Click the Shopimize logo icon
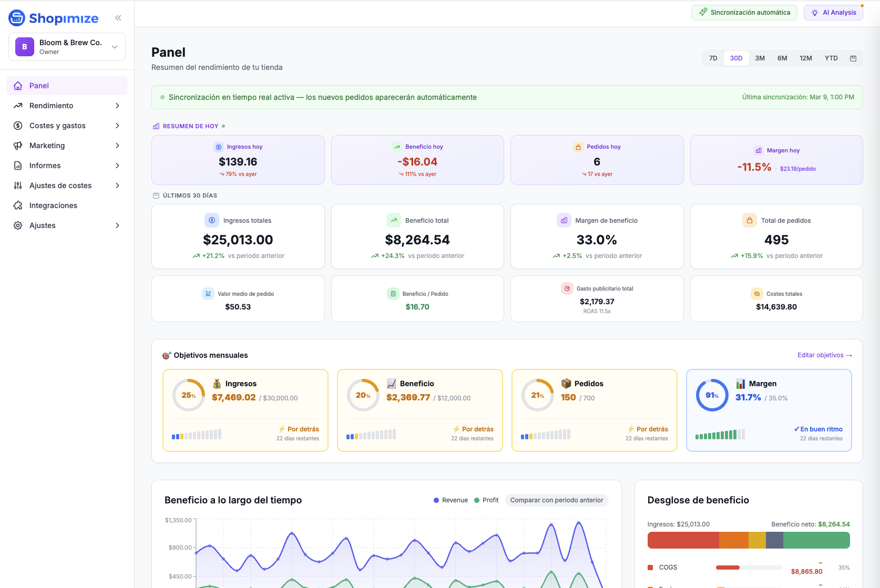The height and width of the screenshot is (588, 880). [17, 18]
